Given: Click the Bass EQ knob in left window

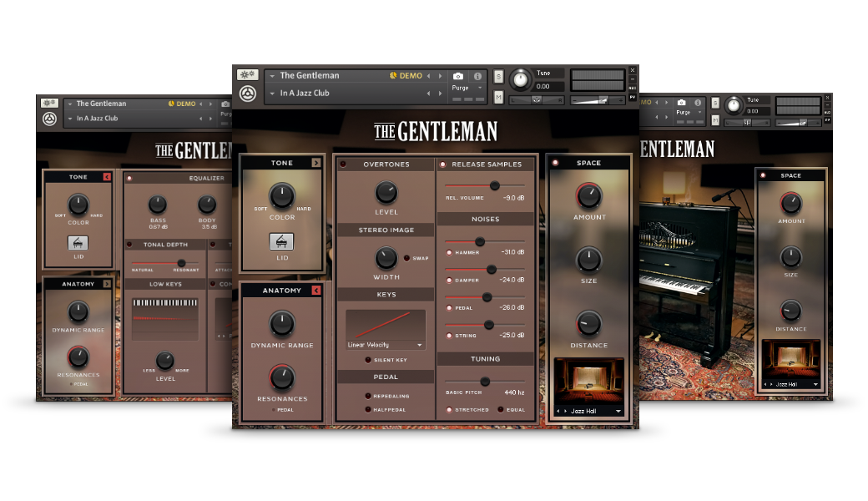Looking at the screenshot, I should pyautogui.click(x=158, y=205).
